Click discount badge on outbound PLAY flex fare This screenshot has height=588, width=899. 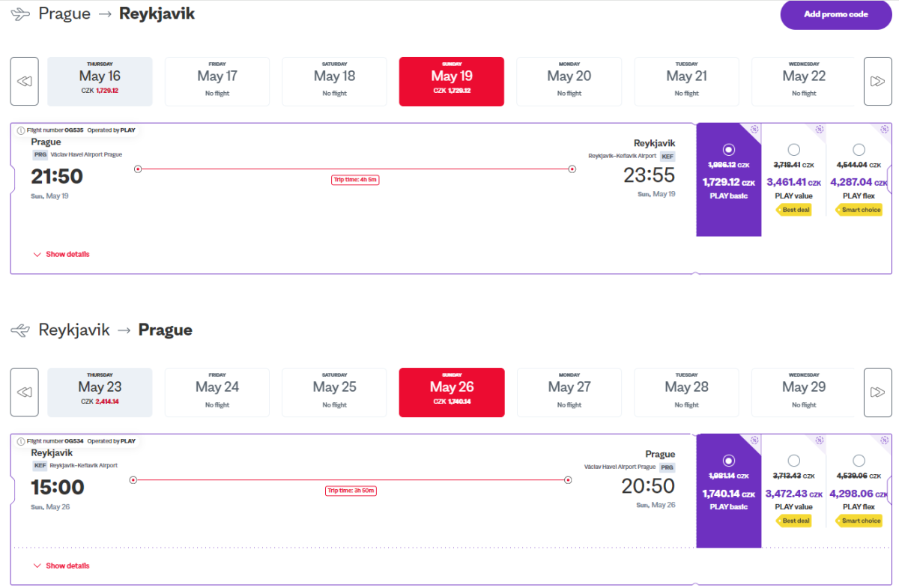click(x=885, y=130)
